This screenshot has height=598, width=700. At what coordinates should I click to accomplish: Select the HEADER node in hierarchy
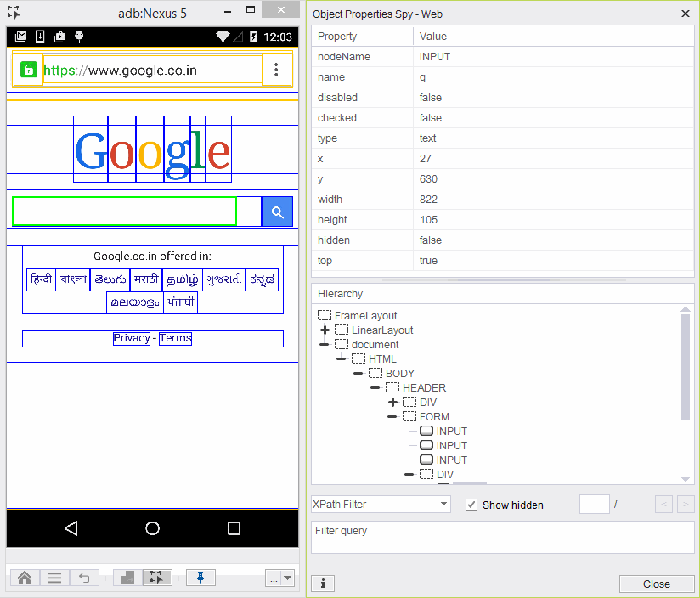click(423, 387)
